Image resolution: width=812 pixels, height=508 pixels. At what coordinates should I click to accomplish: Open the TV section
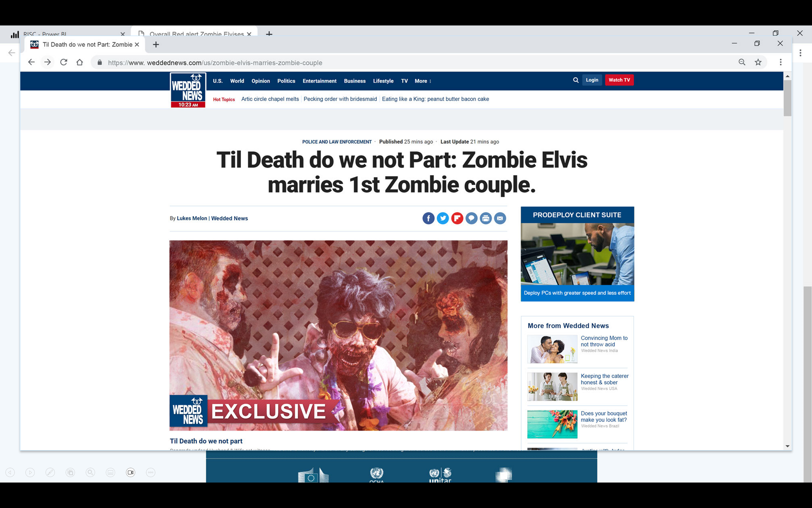404,81
